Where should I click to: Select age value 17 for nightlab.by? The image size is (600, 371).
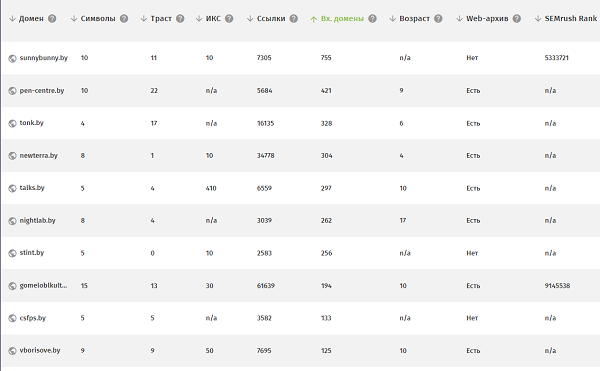(403, 221)
